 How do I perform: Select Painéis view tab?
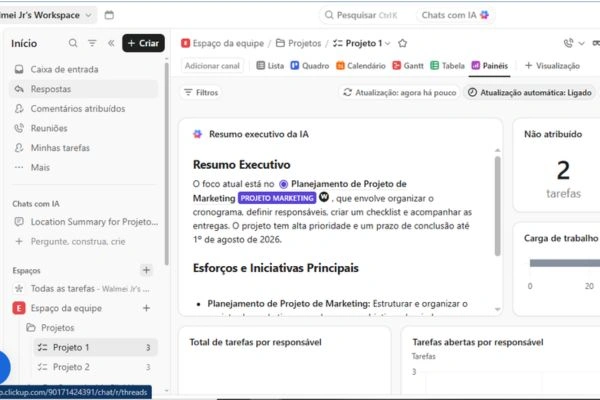490,65
